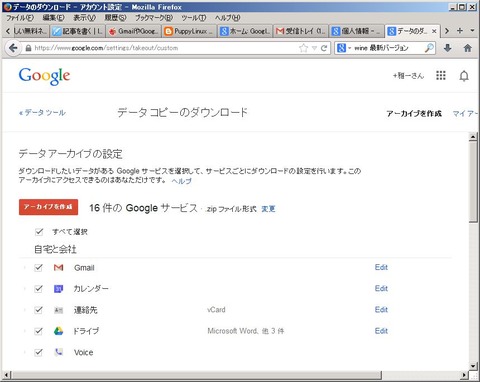The image size is (480, 382).
Task: Open the ツール menu
Action: click(x=193, y=17)
